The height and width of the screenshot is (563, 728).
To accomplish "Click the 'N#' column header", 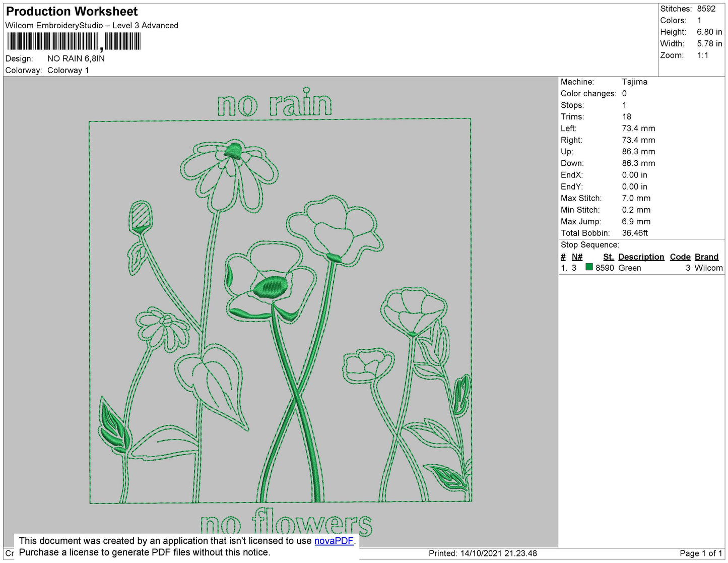I will coord(577,257).
